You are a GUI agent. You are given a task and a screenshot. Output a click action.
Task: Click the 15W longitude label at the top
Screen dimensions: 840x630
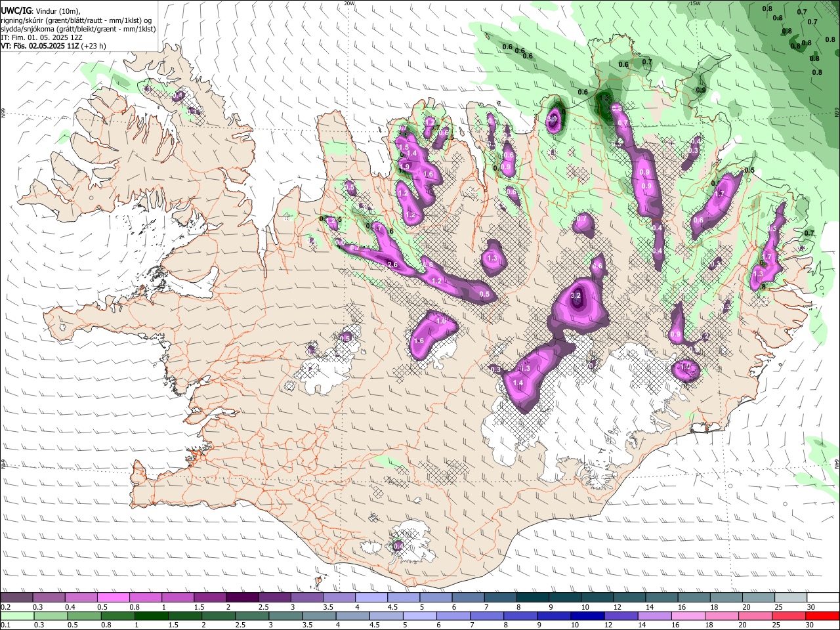[x=695, y=3]
